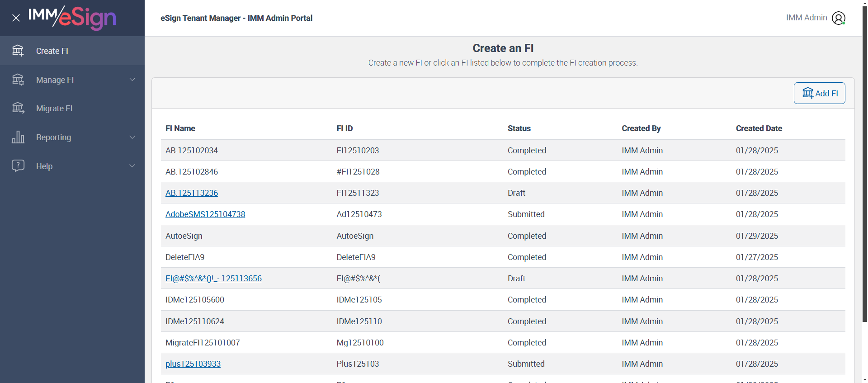Click the FI Name column header
This screenshot has width=868, height=383.
click(180, 128)
